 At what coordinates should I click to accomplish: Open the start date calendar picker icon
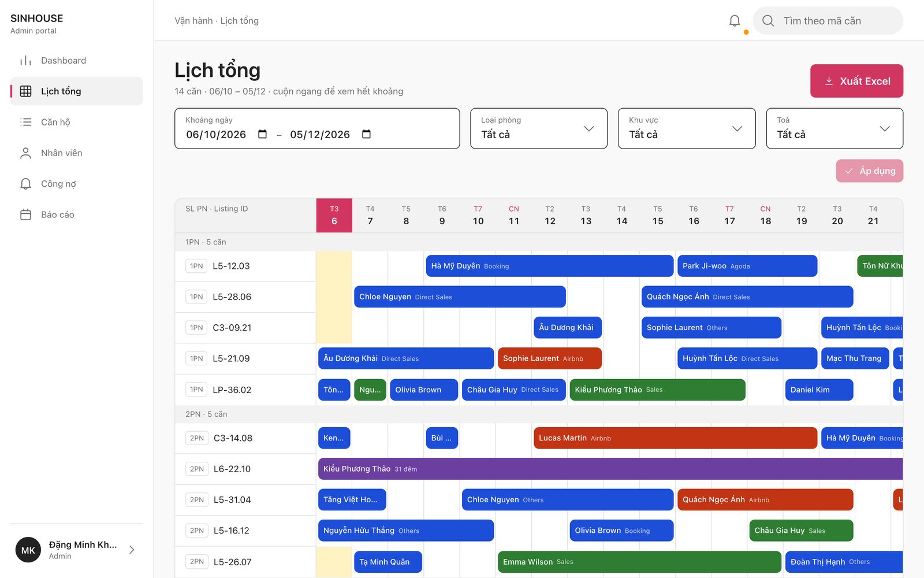point(262,134)
